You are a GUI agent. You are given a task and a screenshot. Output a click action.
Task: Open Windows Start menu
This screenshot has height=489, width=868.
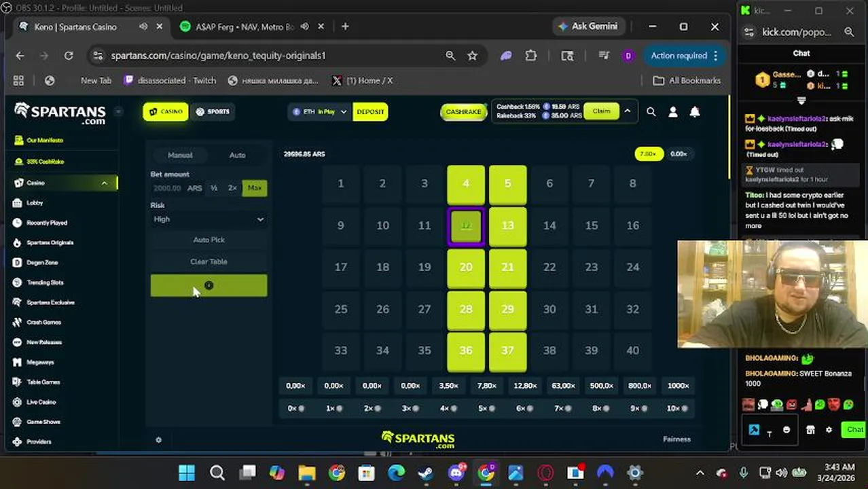(187, 473)
